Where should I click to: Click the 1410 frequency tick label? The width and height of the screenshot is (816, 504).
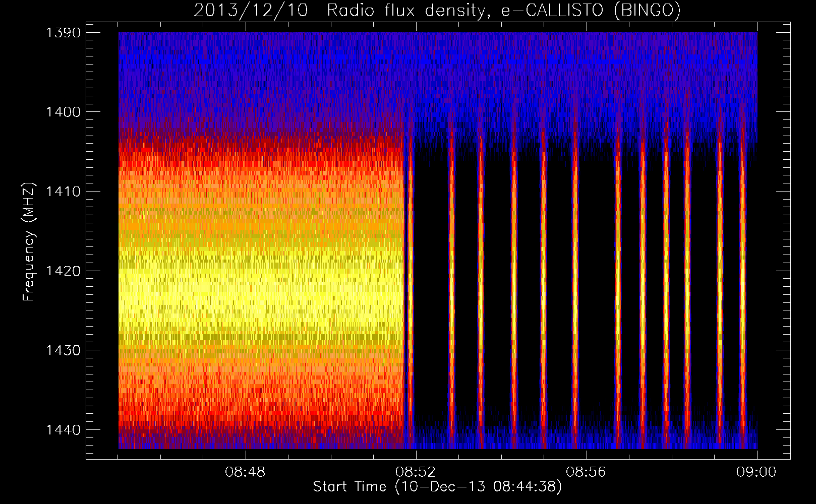pos(64,192)
